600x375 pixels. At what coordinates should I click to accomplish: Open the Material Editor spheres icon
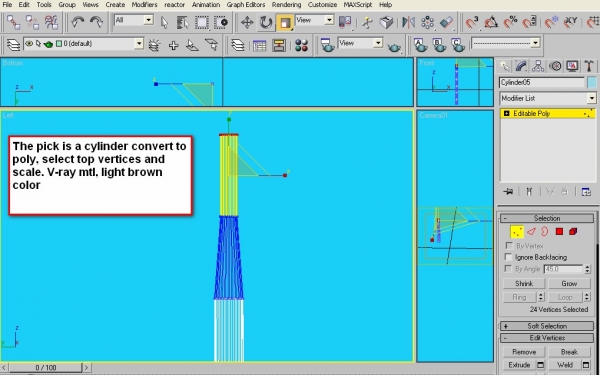tap(301, 46)
